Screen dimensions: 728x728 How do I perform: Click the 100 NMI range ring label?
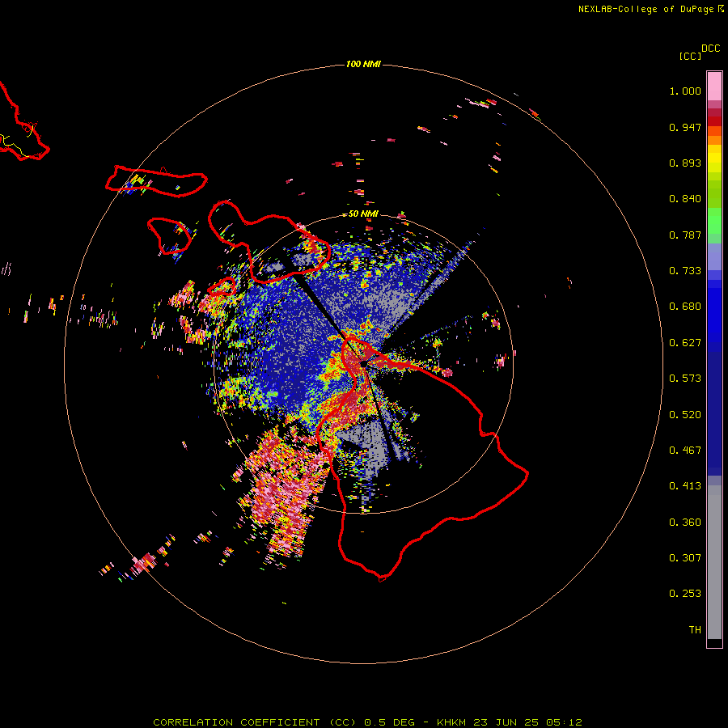[x=363, y=64]
